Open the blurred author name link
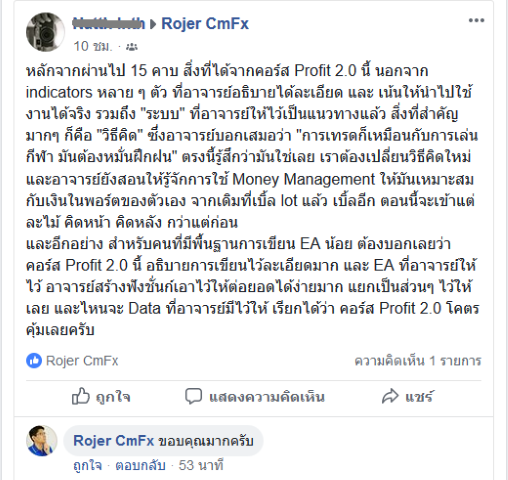This screenshot has height=480, width=508. tap(109, 24)
